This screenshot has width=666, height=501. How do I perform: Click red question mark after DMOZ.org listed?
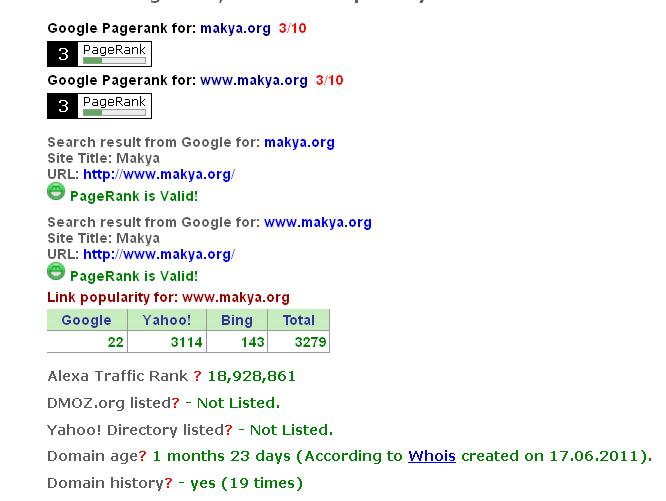click(x=175, y=403)
